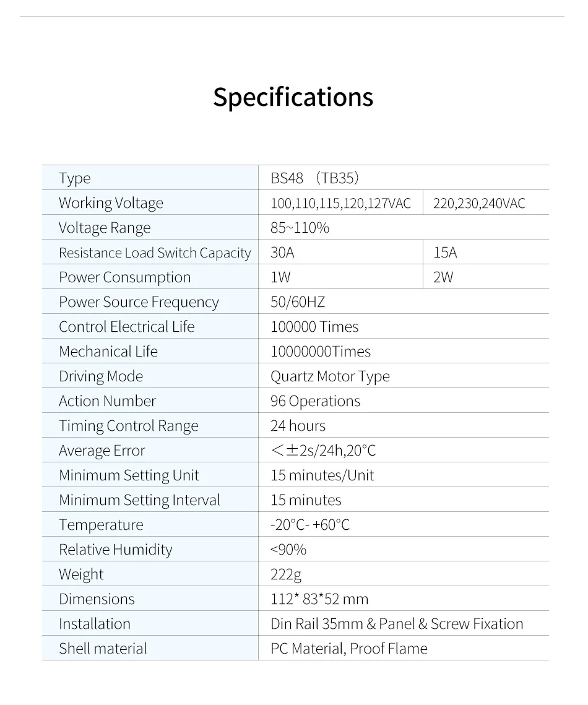This screenshot has height=705, width=588.
Task: Click the 222g weight value
Action: coord(286,574)
